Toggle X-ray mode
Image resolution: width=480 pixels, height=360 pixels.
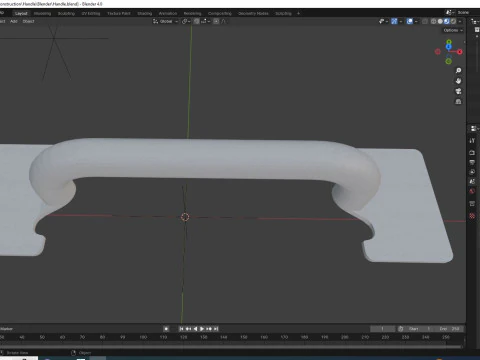pos(425,21)
